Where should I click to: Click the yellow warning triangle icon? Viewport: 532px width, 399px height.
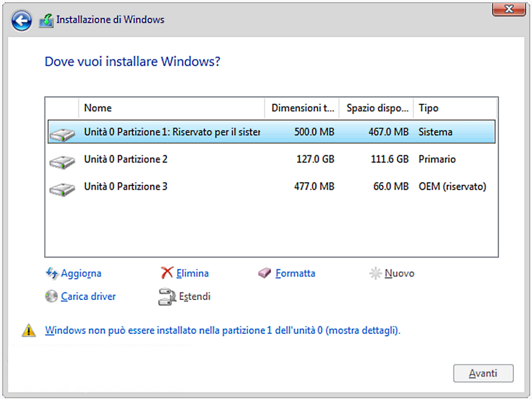coord(28,331)
